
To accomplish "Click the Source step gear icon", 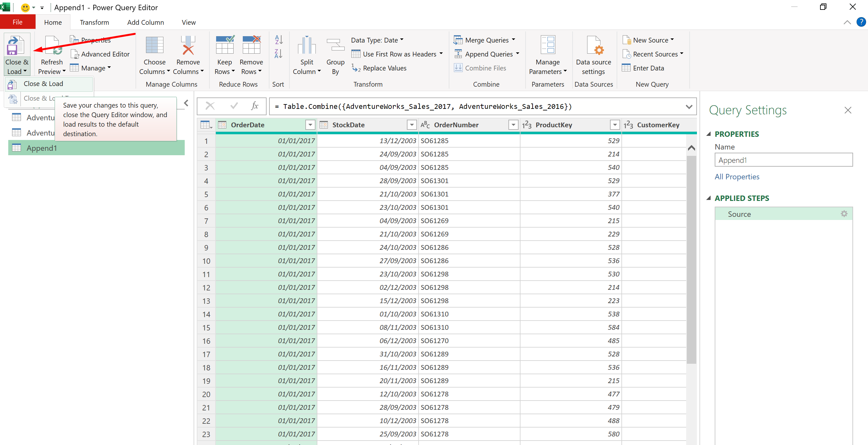I will pos(844,214).
